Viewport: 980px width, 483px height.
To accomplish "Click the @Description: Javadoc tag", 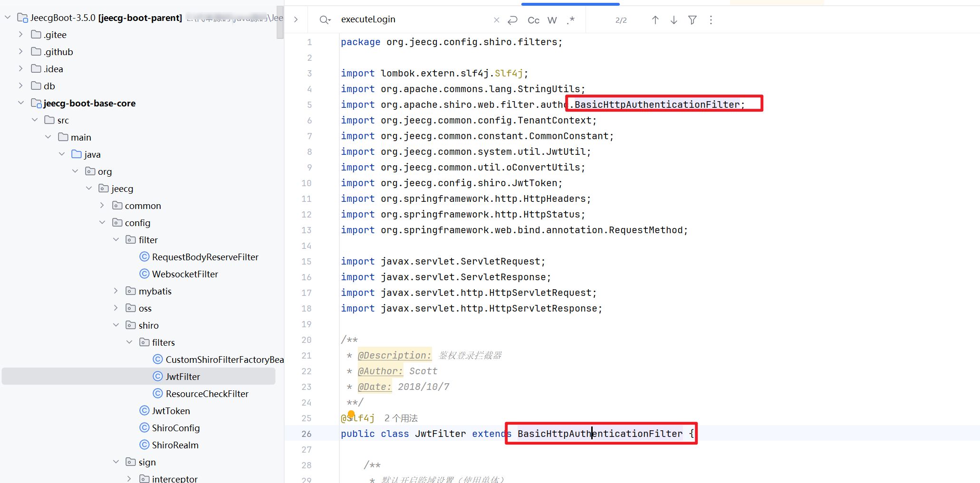I will pyautogui.click(x=394, y=355).
